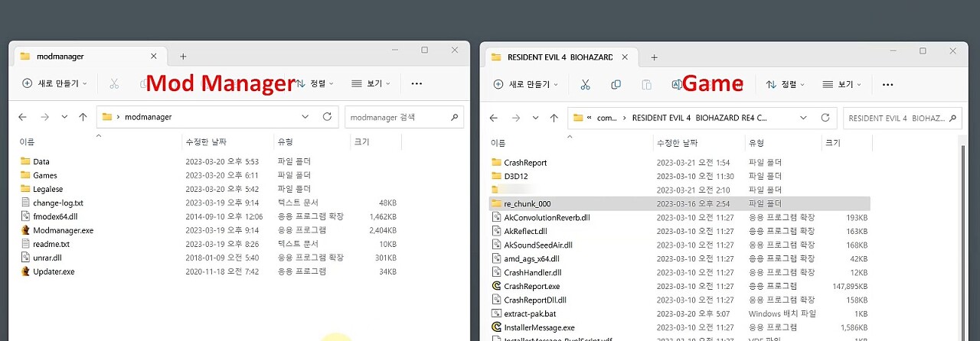Add new tab in modmanager window

coord(183,57)
